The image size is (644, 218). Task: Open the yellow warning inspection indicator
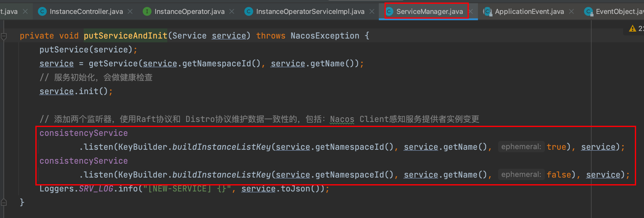632,29
